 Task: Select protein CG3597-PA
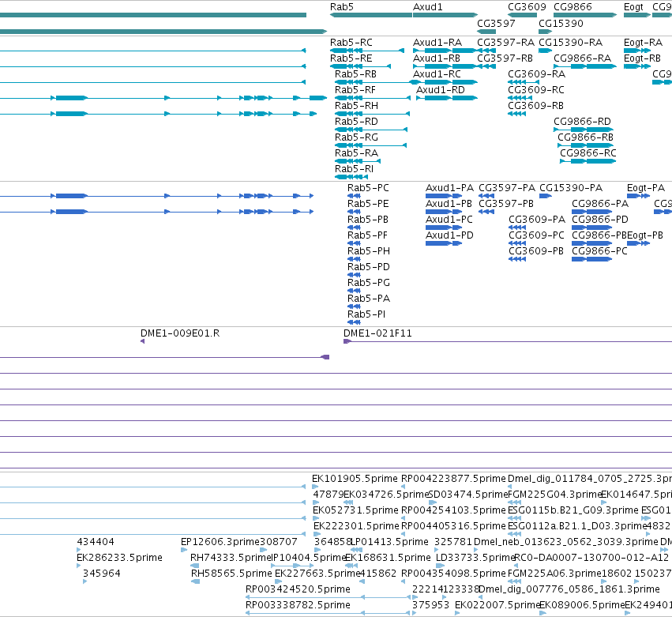507,188
